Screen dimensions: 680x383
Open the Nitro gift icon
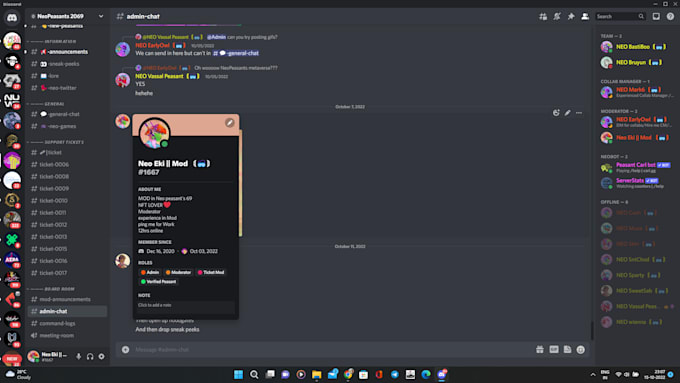tap(540, 350)
